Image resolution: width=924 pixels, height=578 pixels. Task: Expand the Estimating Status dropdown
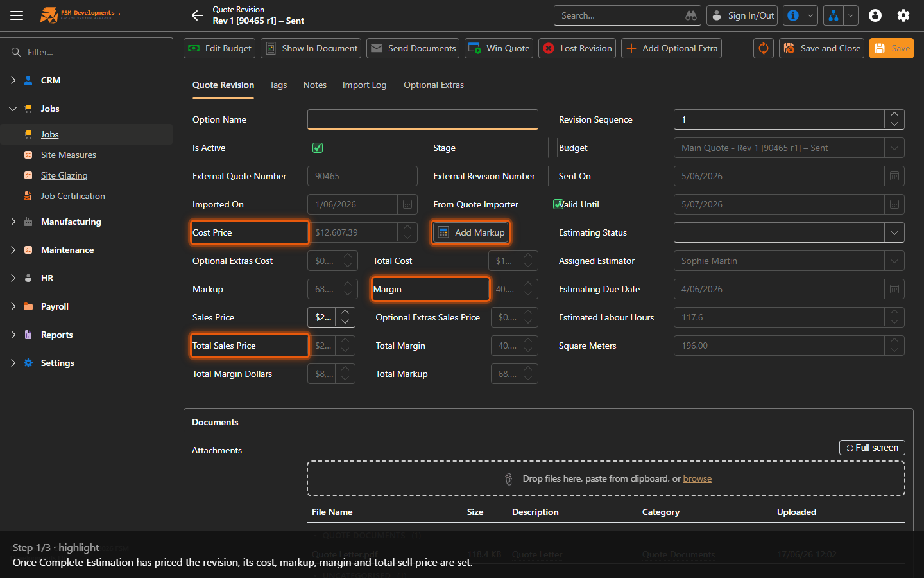pos(894,232)
